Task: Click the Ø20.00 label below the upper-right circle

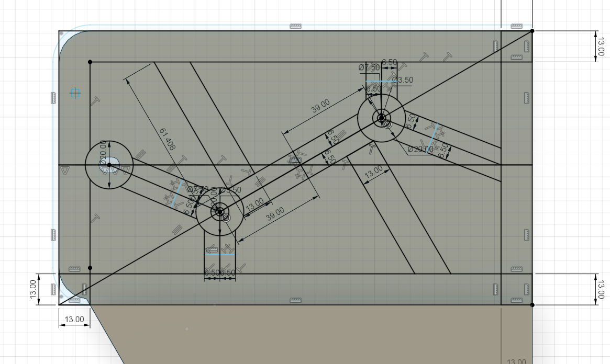Action: coord(420,149)
